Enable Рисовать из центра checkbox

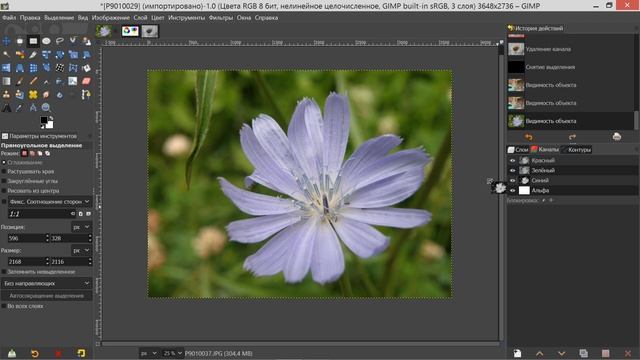click(x=4, y=191)
